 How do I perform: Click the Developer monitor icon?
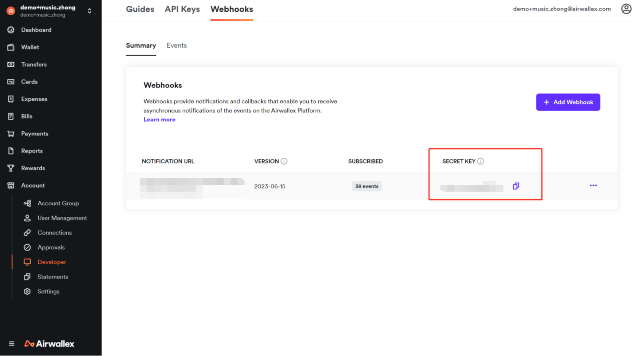pyautogui.click(x=27, y=262)
